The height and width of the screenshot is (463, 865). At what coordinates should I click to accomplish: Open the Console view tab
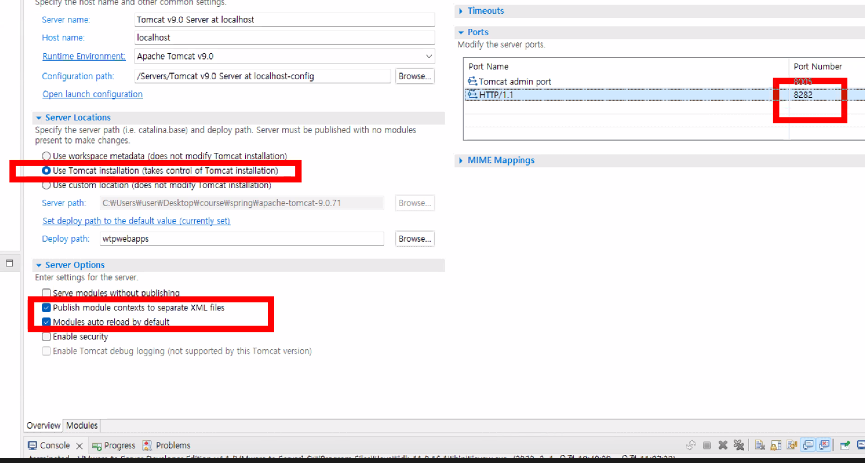pyautogui.click(x=55, y=445)
